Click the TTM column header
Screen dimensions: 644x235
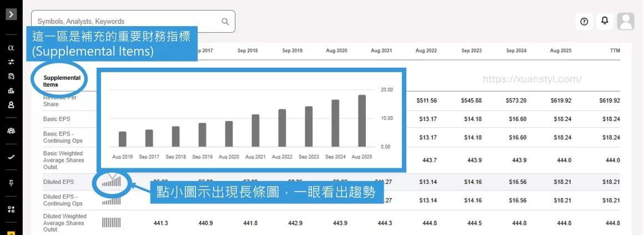[615, 51]
